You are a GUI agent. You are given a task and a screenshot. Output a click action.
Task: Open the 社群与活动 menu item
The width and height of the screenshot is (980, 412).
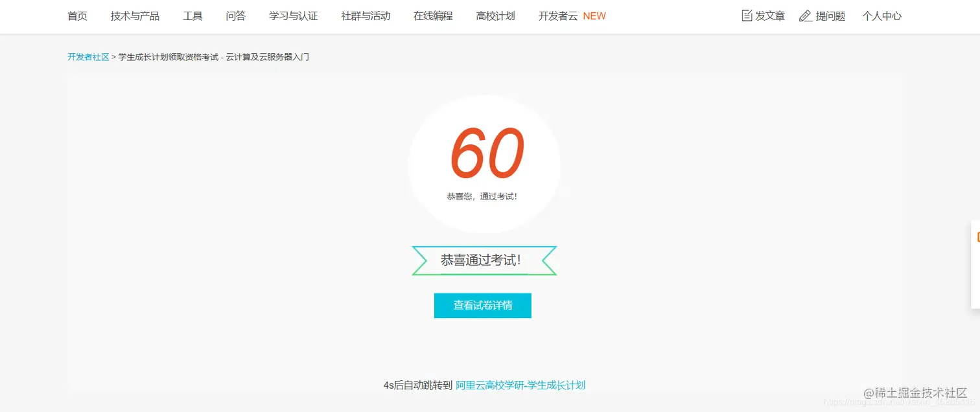365,16
